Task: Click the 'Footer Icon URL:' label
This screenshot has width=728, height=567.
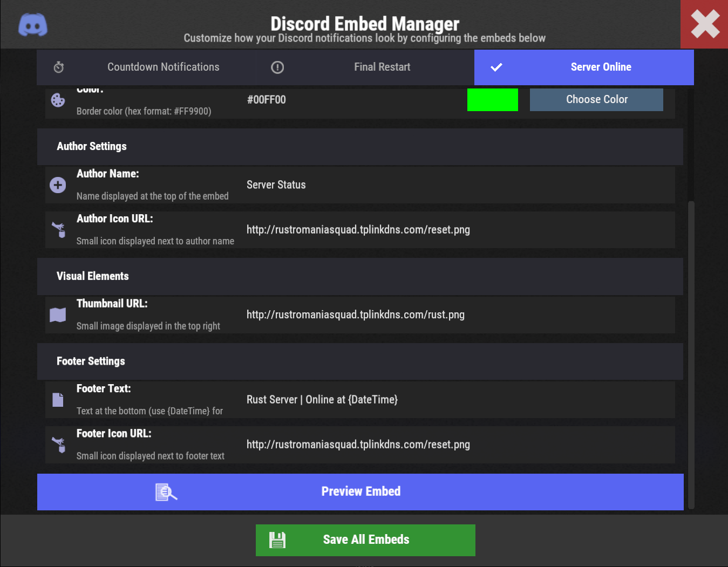Action: point(114,433)
